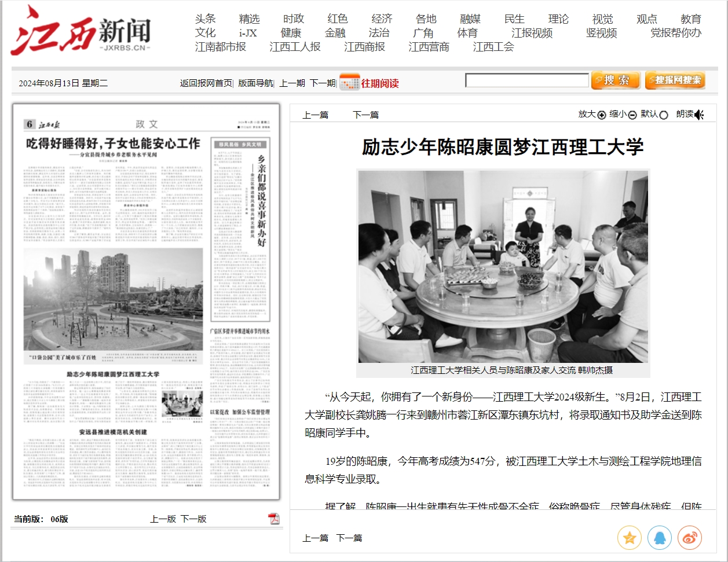Download the page PDF via the PDF icon
Screen dimensions: 728x562
pos(274,519)
